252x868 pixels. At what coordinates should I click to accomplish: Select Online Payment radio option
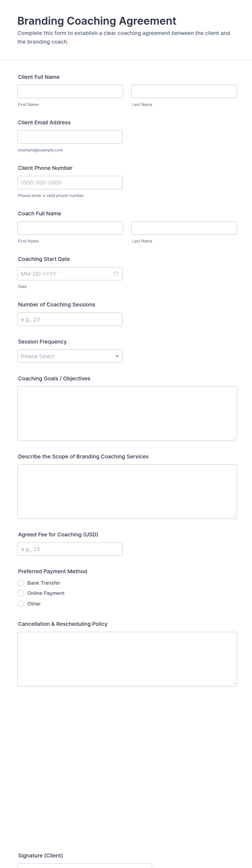pyautogui.click(x=21, y=593)
